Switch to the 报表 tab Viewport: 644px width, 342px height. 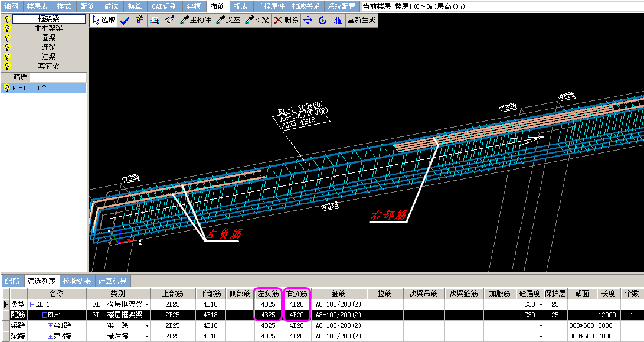(241, 6)
